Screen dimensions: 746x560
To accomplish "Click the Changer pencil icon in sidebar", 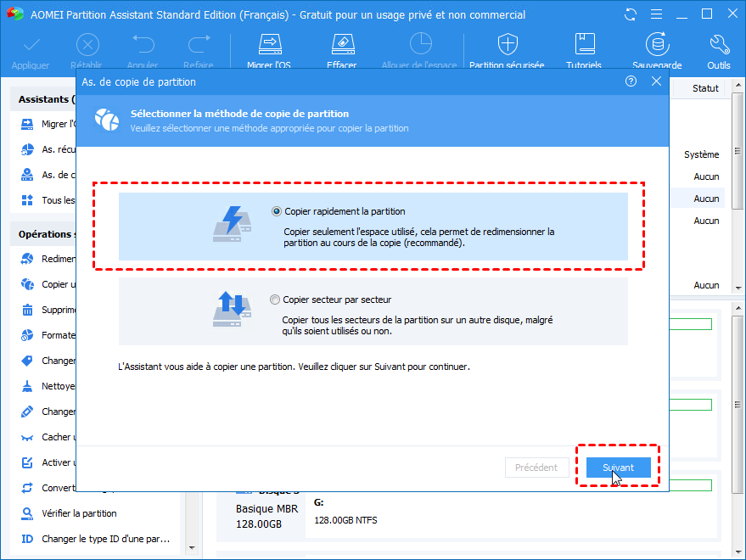I will (27, 412).
